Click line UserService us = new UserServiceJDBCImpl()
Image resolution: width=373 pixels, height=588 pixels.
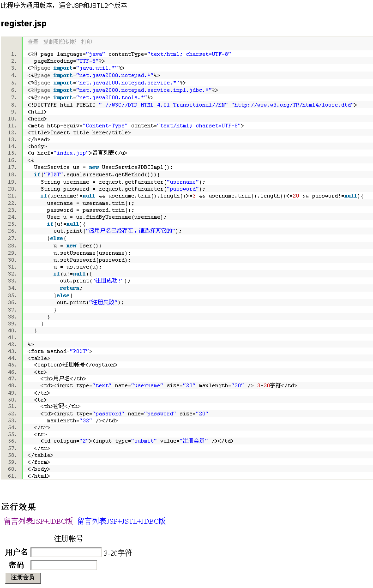click(103, 167)
